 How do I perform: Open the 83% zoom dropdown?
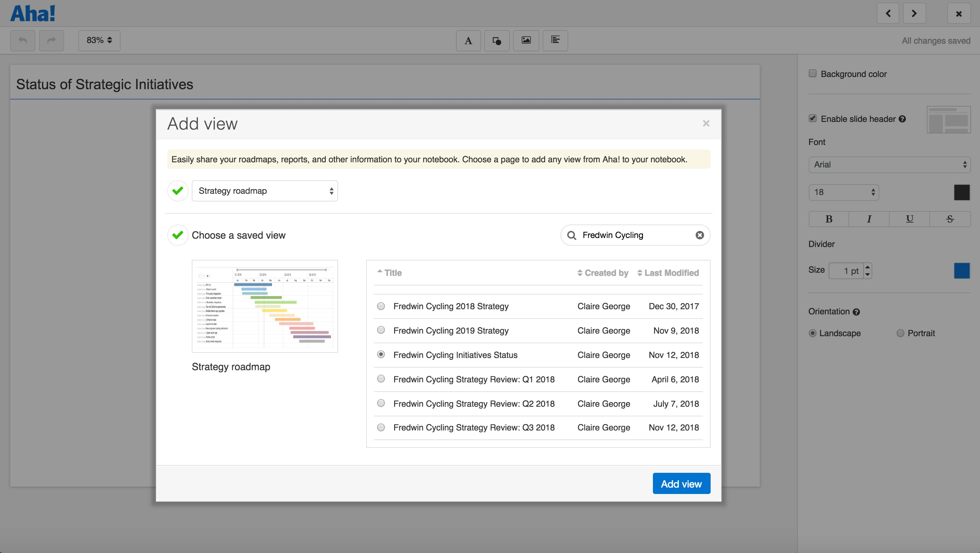click(x=99, y=40)
